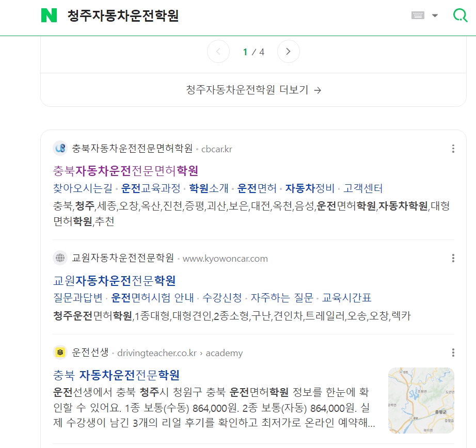The width and height of the screenshot is (476, 448).
Task: Click the 운전선생 result description text
Action: 214,407
